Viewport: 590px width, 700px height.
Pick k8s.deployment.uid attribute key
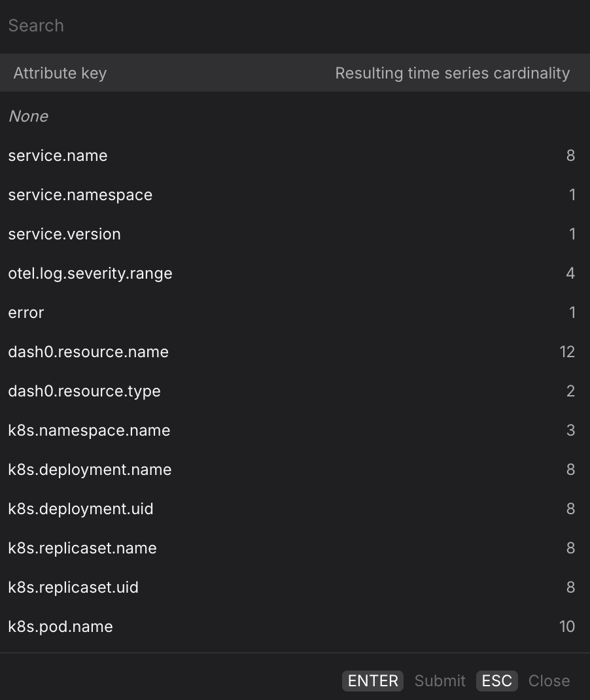[80, 509]
